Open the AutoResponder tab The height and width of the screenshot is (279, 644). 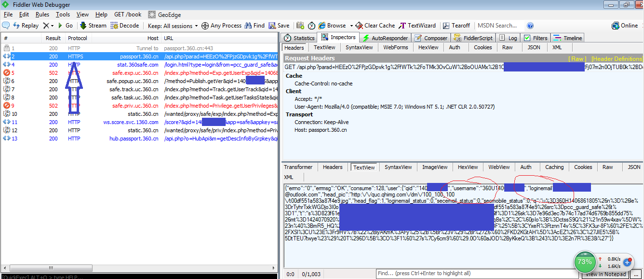(x=385, y=38)
